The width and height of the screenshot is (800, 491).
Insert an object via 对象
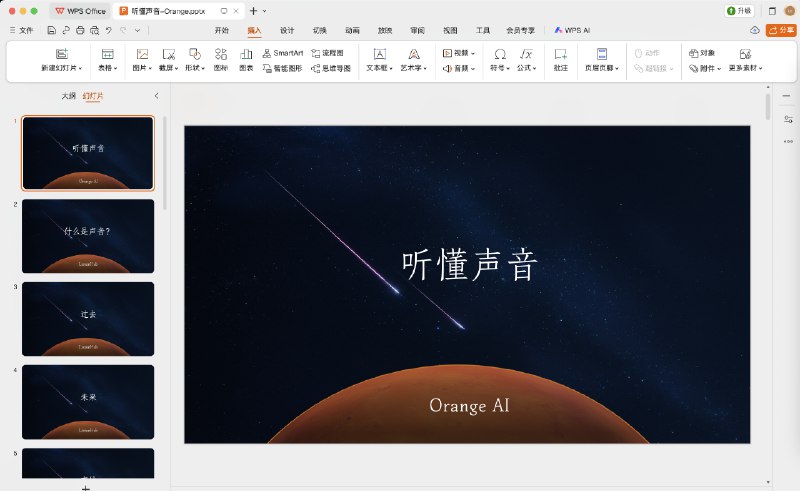(x=702, y=53)
